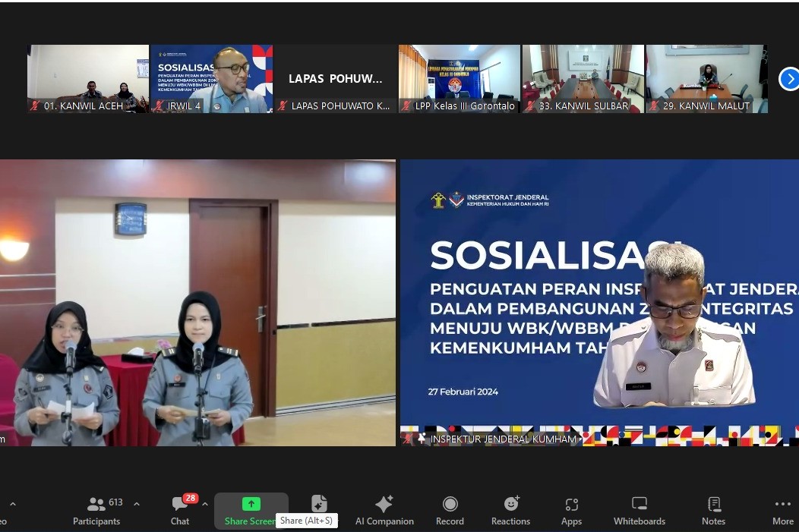Viewport: 799px width, 532px height.
Task: Open Whiteboards
Action: coord(640,511)
